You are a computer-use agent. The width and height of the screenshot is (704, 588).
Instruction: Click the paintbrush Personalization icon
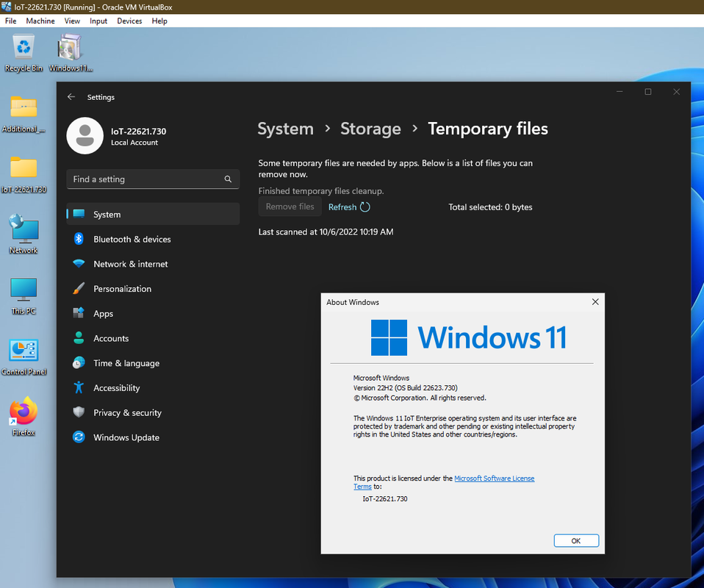79,288
